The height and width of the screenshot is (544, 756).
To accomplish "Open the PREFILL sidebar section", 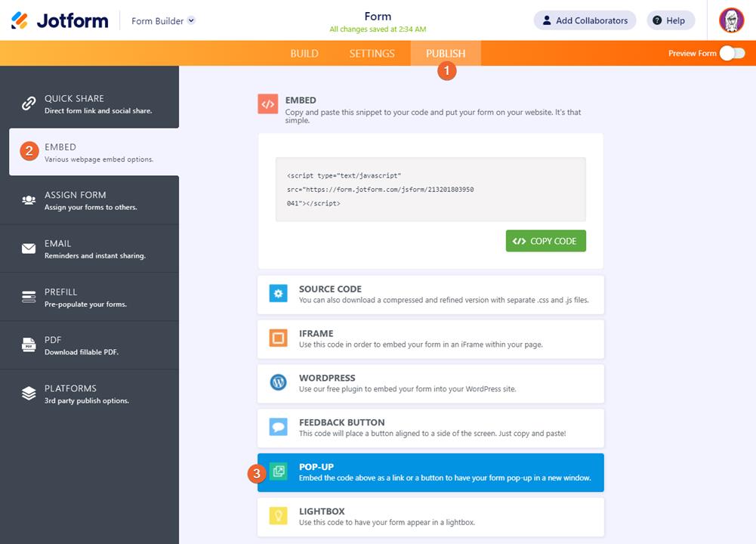I will point(90,297).
